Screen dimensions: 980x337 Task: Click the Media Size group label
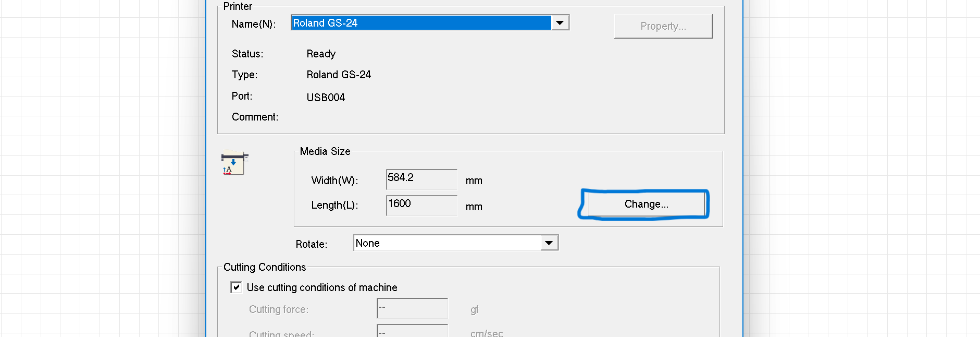[x=325, y=151]
